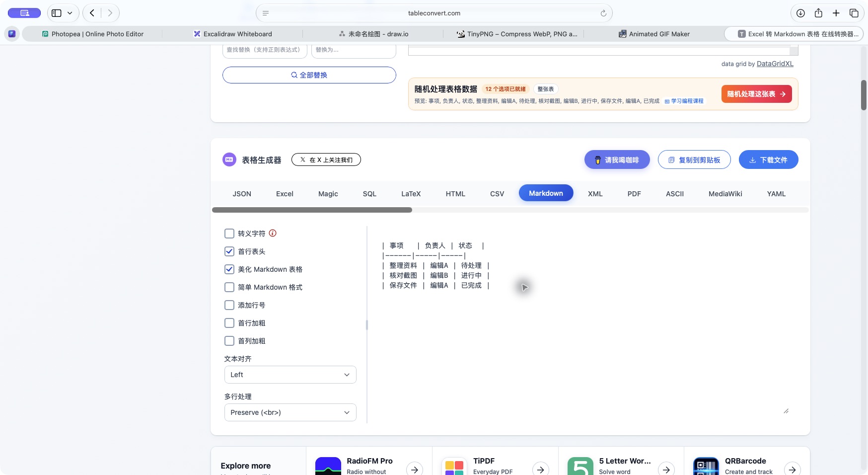Enable 简单 Markdown 格式 checkbox
The image size is (868, 475).
click(x=229, y=287)
